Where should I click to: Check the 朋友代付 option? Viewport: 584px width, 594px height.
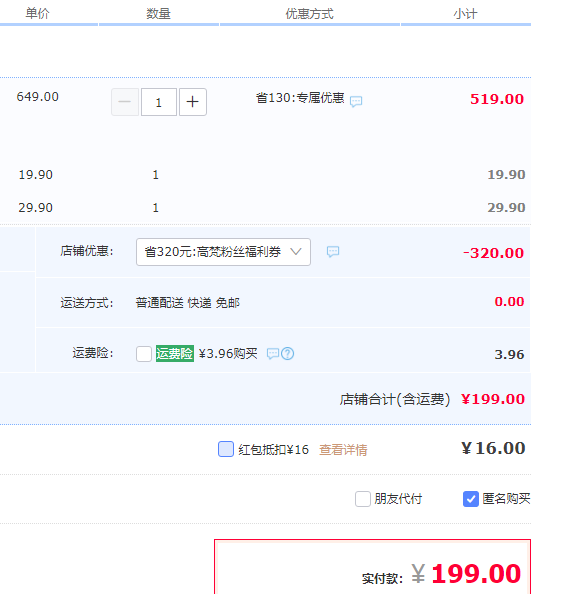tap(363, 499)
